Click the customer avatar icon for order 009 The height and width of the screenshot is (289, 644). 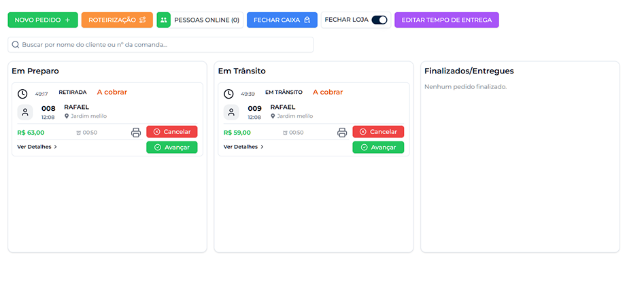231,112
